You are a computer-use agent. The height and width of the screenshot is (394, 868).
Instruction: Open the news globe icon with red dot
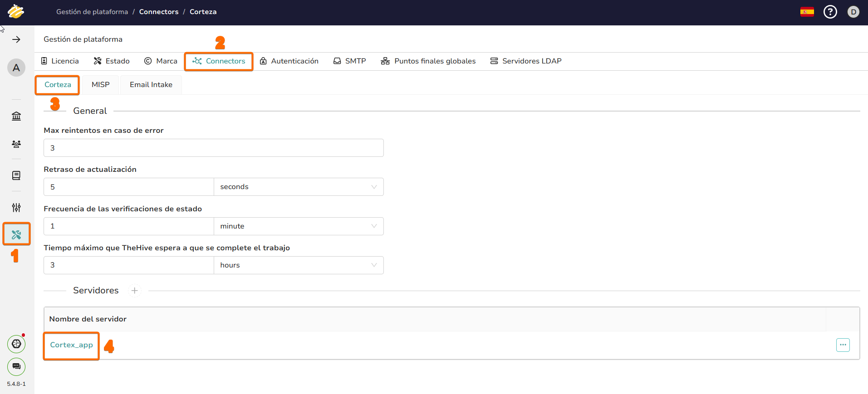[16, 344]
